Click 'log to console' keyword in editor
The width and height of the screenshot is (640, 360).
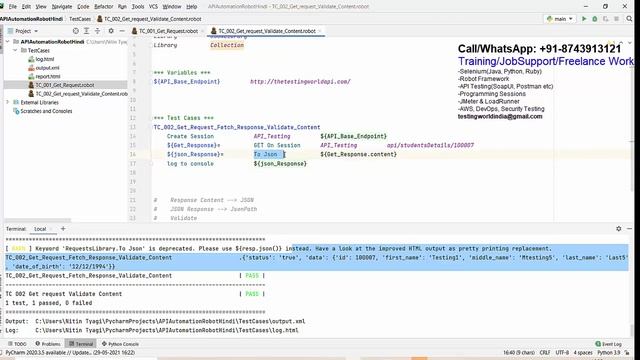(x=190, y=164)
